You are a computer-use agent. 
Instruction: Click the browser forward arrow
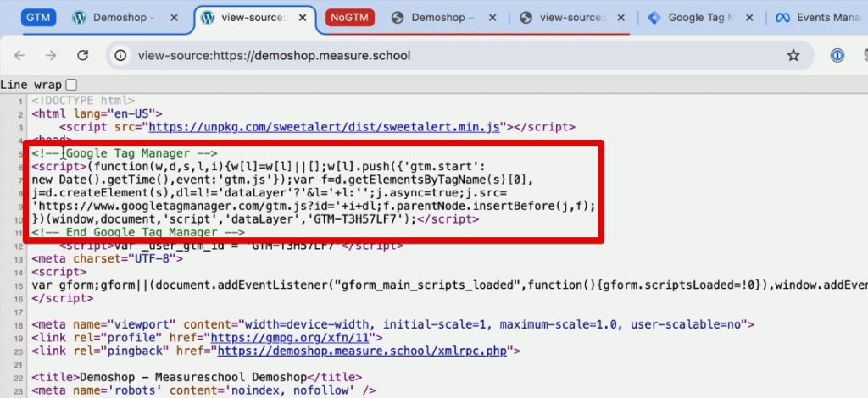click(51, 55)
